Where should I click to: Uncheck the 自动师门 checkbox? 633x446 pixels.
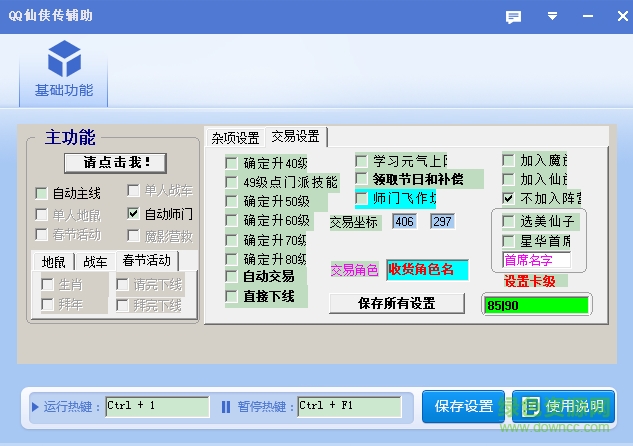pos(133,214)
